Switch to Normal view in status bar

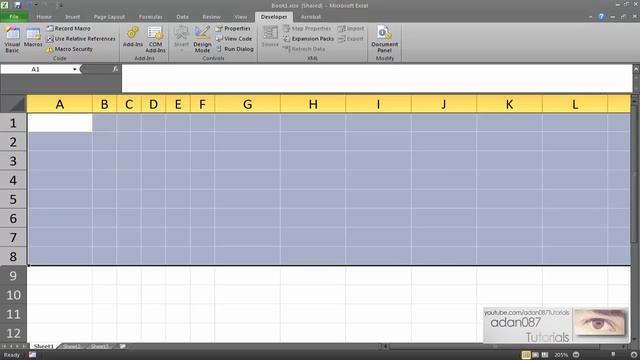point(526,355)
